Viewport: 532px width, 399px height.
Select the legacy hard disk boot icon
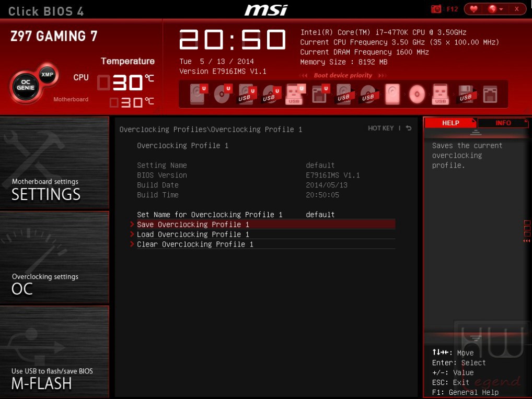392,94
